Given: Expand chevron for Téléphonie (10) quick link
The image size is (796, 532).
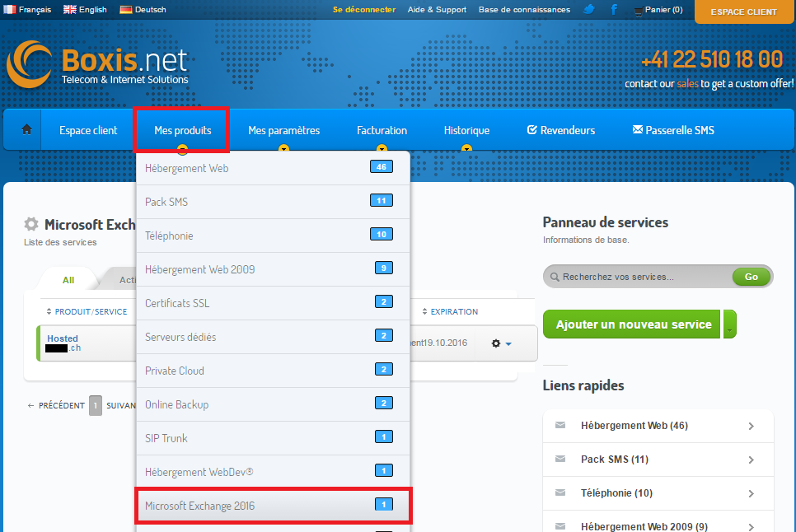Looking at the screenshot, I should (x=752, y=493).
